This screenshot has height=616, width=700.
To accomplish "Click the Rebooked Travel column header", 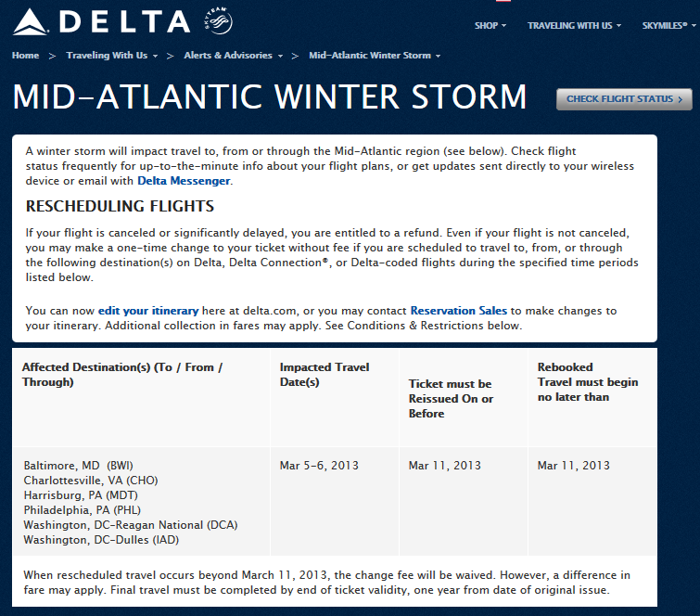I will coord(588,382).
